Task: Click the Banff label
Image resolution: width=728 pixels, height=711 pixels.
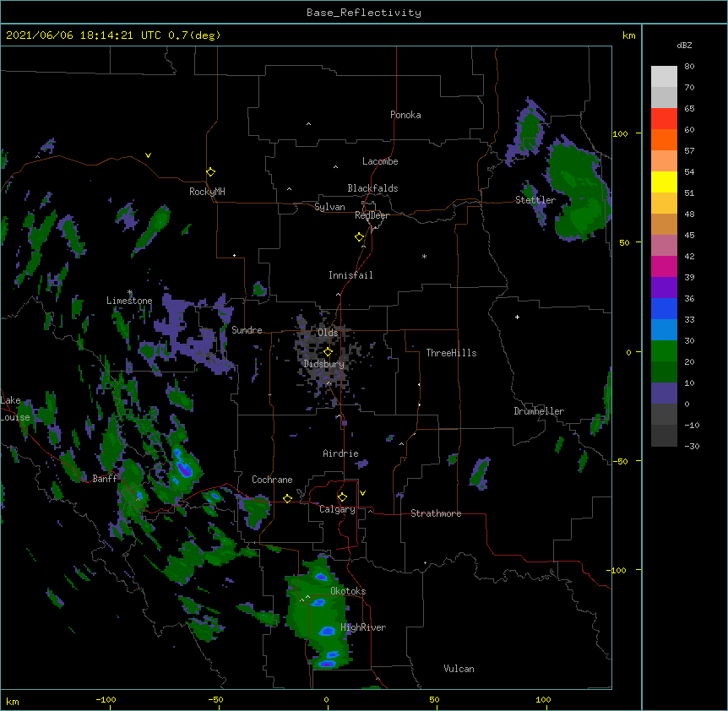Action: [x=105, y=479]
